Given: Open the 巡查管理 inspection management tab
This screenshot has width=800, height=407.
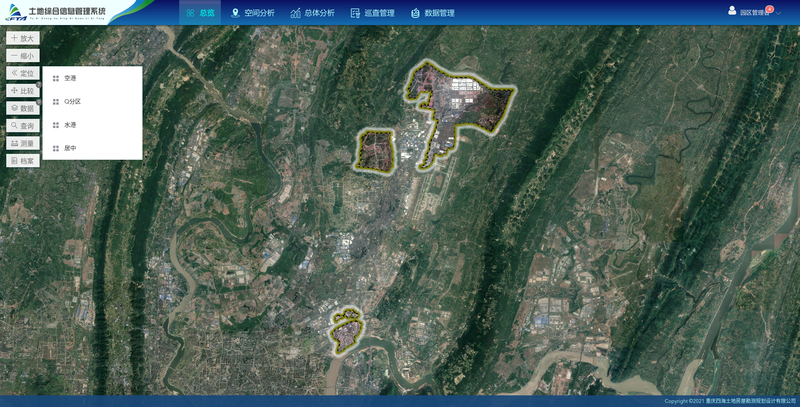Looking at the screenshot, I should coord(372,13).
